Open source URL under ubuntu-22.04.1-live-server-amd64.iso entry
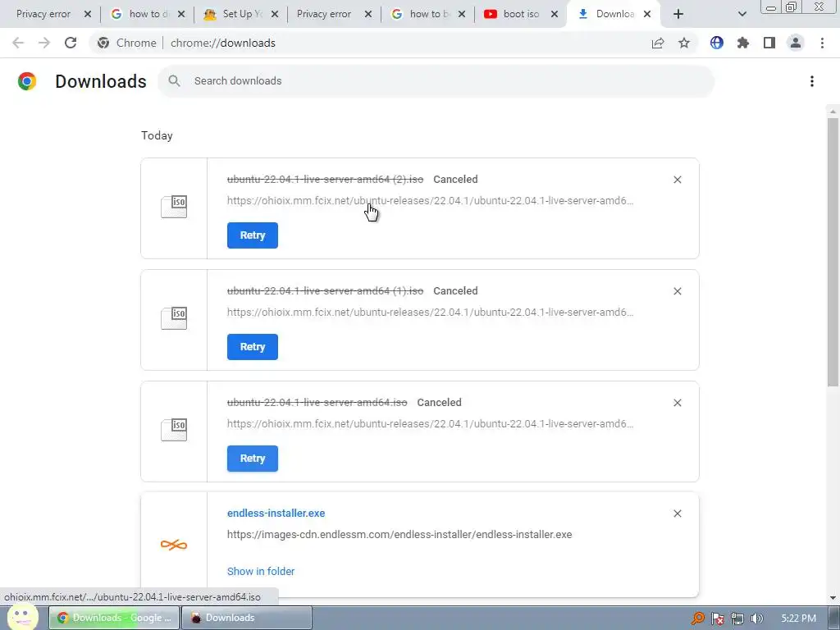 tap(430, 424)
